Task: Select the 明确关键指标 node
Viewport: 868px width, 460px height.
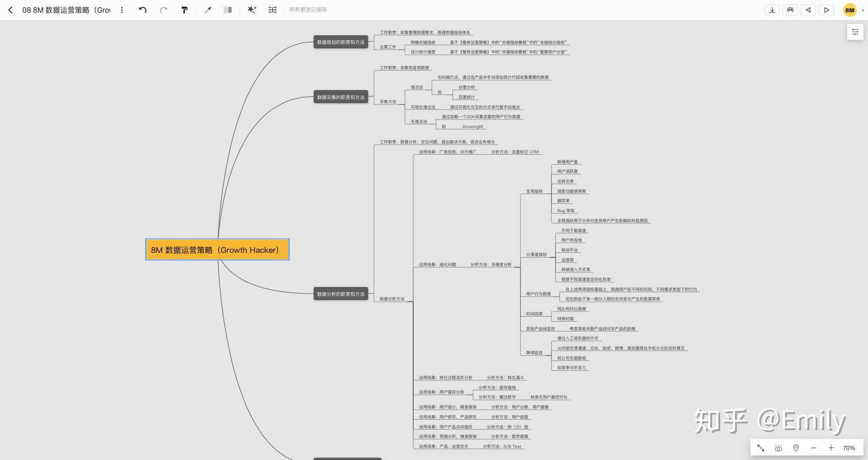Action: (x=423, y=43)
